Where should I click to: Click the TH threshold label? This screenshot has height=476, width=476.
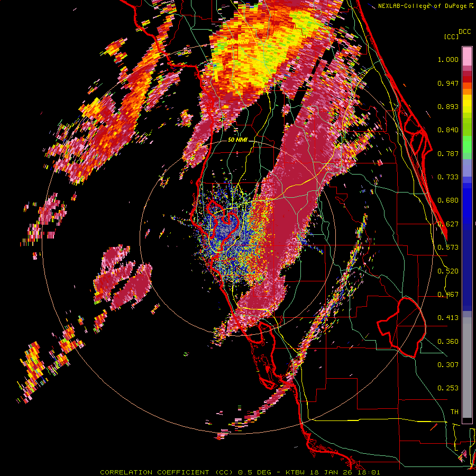(454, 412)
